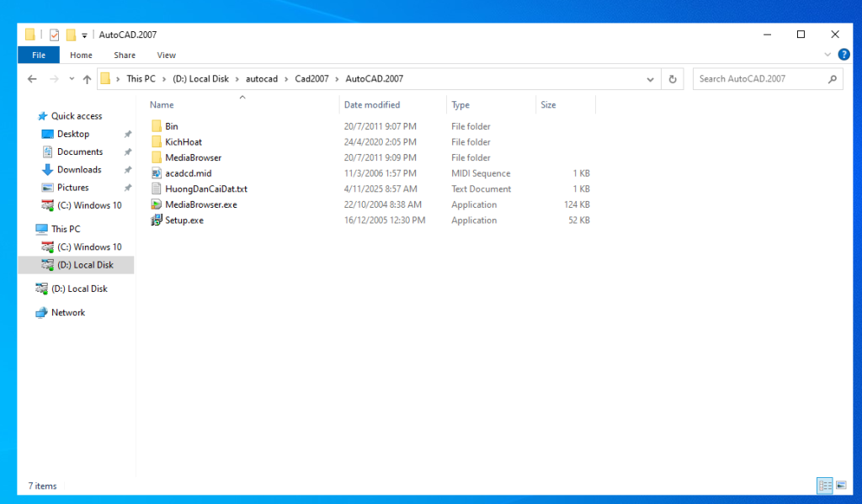
Task: Open Customize Quick Access Toolbar dropdown
Action: pyautogui.click(x=85, y=35)
